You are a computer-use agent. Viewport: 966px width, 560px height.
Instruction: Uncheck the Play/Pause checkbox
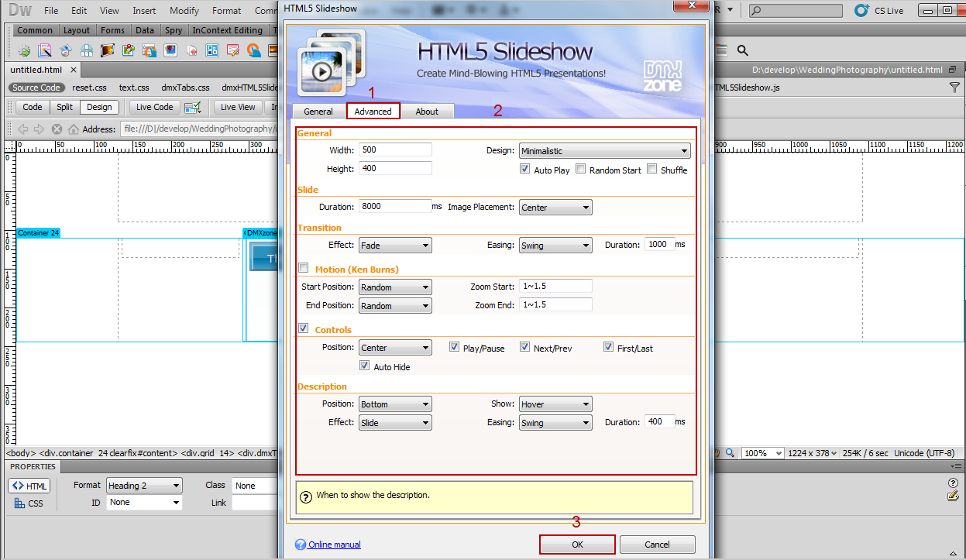(455, 347)
